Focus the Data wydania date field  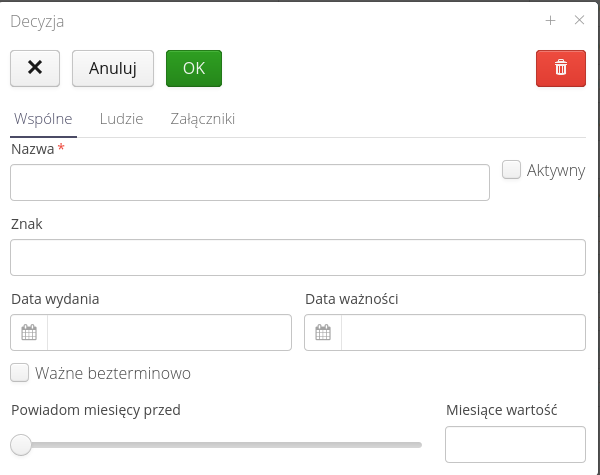click(x=169, y=333)
